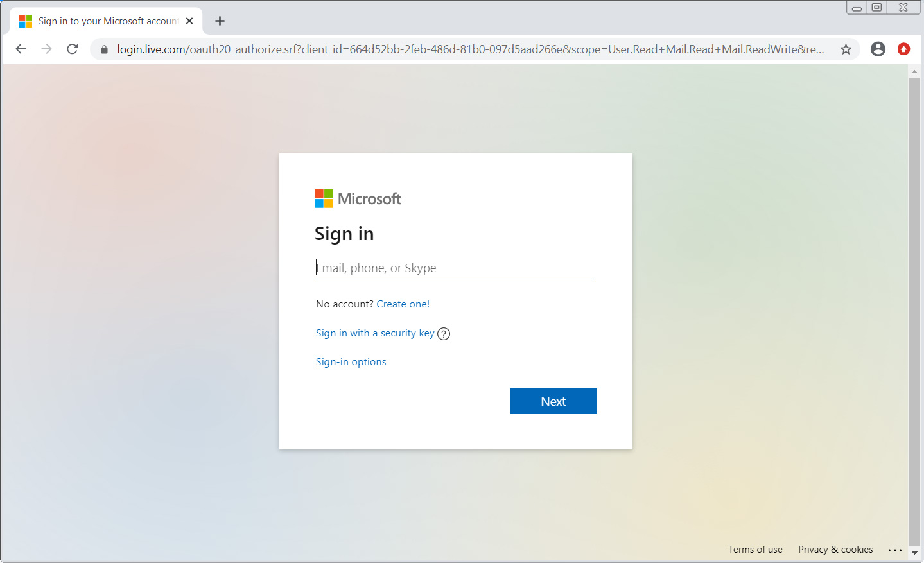The width and height of the screenshot is (924, 563).
Task: Show more footer options via the ellipsis
Action: pos(895,550)
